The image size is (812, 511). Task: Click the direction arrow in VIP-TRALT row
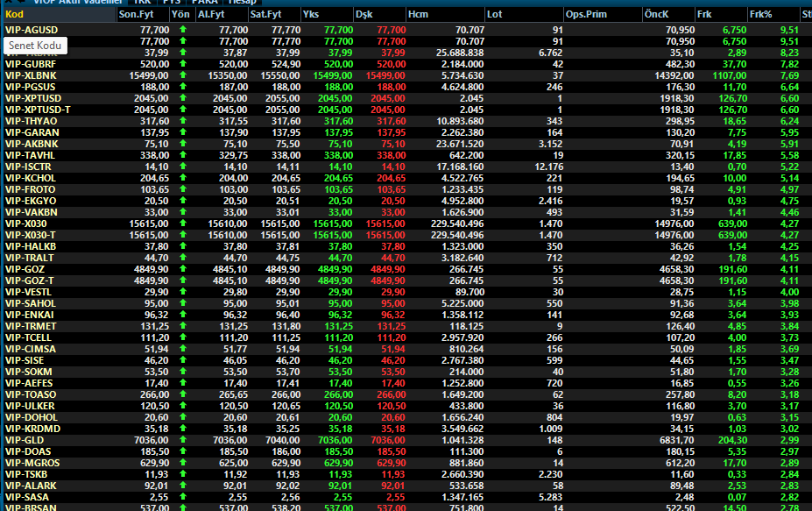183,258
